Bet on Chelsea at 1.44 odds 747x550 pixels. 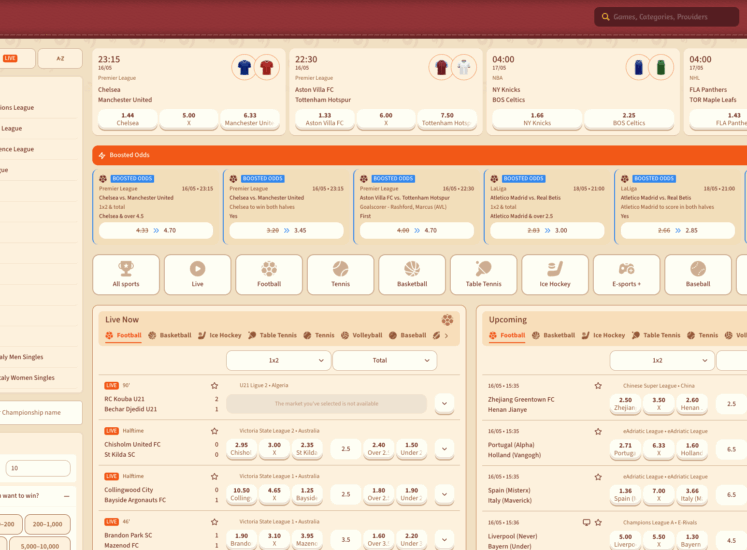coord(127,119)
